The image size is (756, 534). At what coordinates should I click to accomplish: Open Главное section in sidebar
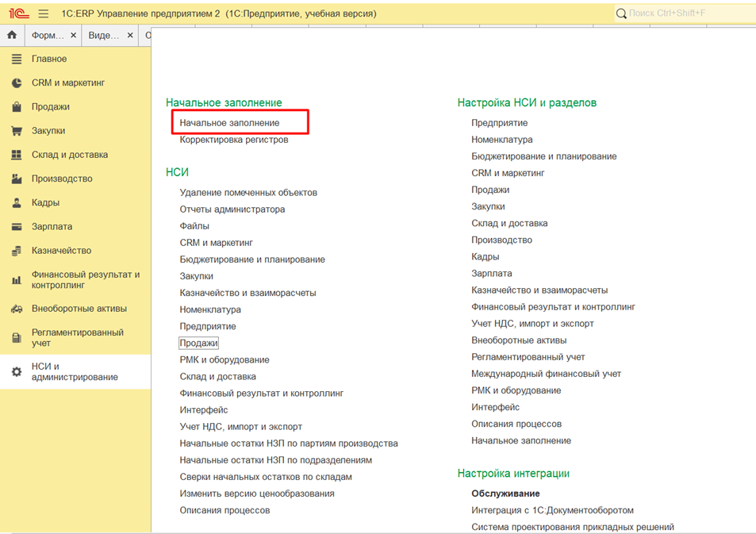(49, 59)
